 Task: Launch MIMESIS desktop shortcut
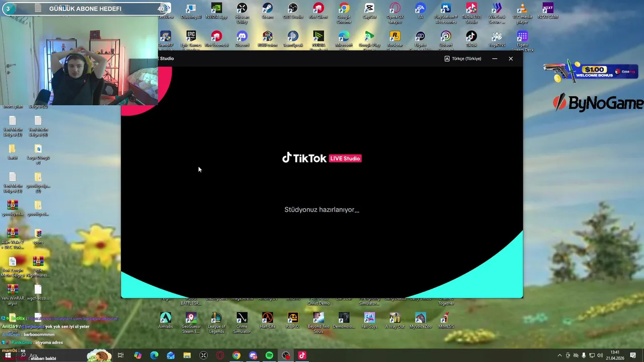pyautogui.click(x=446, y=321)
